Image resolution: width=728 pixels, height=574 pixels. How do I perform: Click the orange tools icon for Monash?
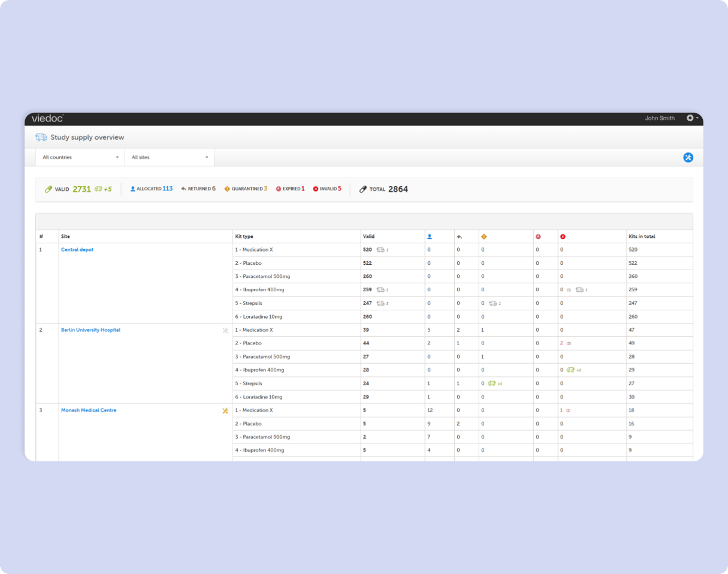(x=225, y=410)
